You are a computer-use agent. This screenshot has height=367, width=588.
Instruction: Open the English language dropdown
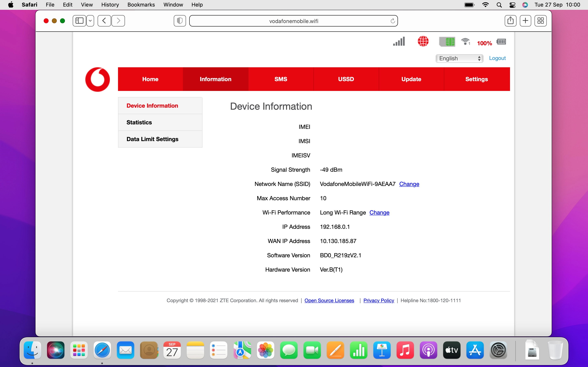pos(459,58)
